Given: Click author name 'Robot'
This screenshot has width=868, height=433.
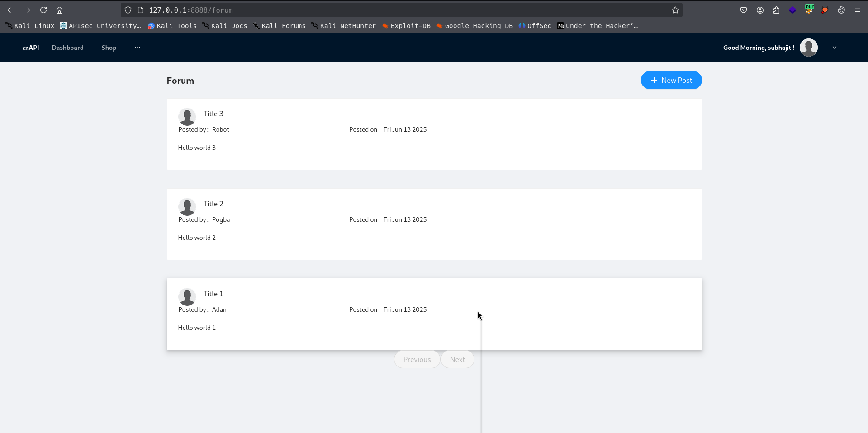Looking at the screenshot, I should 221,129.
